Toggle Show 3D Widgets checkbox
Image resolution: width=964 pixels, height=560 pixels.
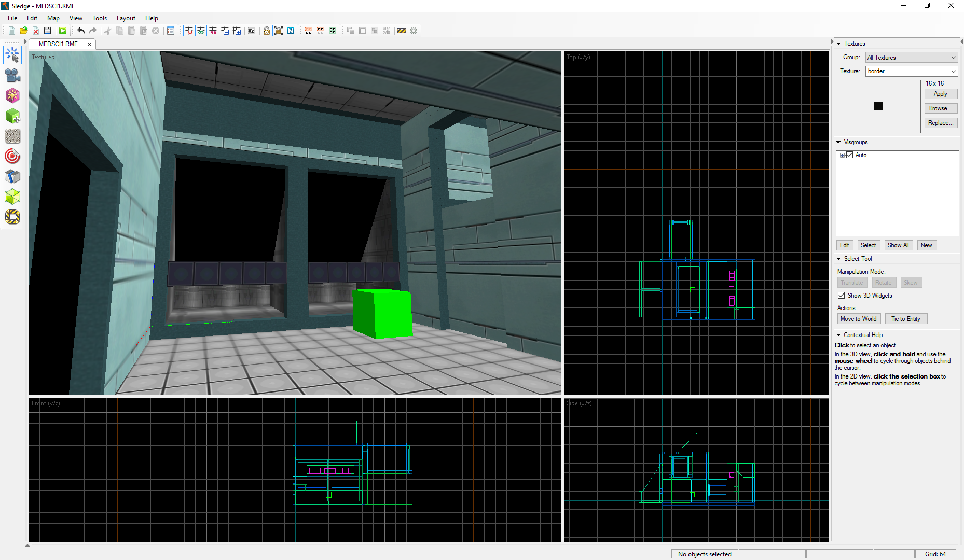pyautogui.click(x=842, y=296)
